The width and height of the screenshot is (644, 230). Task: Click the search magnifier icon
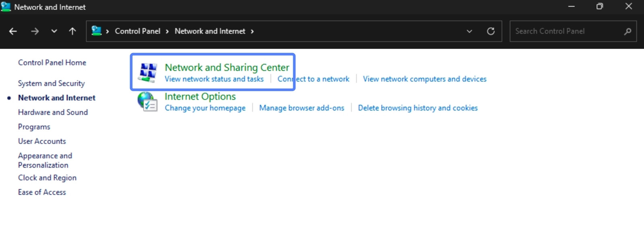coord(627,31)
